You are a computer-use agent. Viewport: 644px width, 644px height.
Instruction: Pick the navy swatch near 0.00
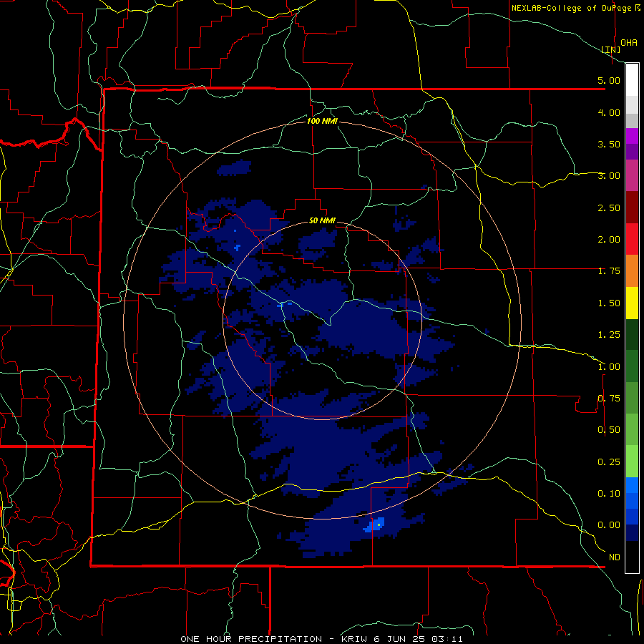pos(632,532)
